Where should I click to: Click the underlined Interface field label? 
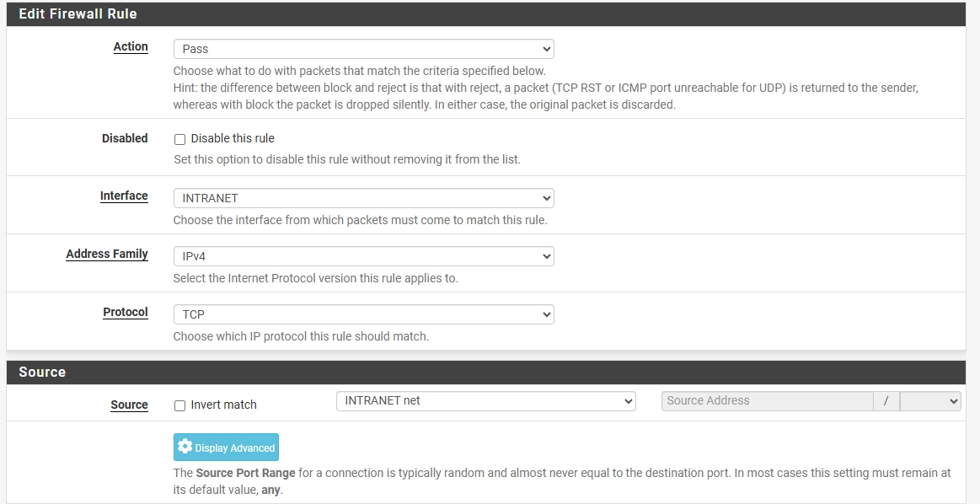tap(124, 196)
